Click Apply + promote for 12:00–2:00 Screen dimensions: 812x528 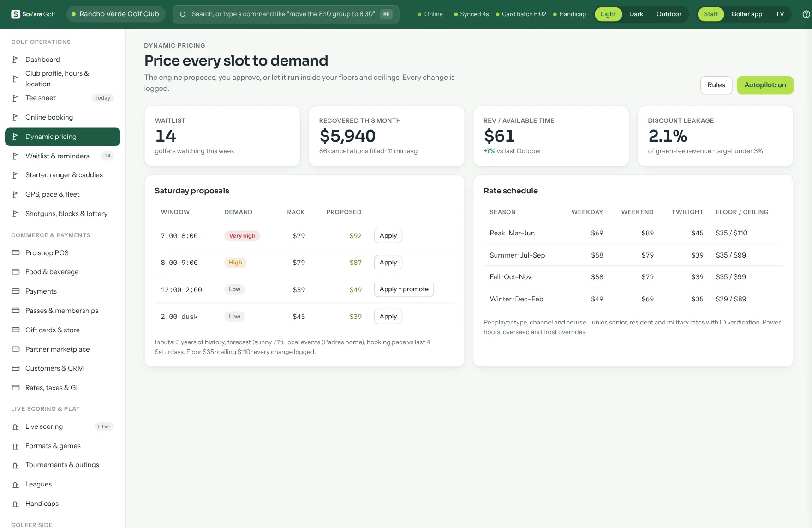click(404, 289)
